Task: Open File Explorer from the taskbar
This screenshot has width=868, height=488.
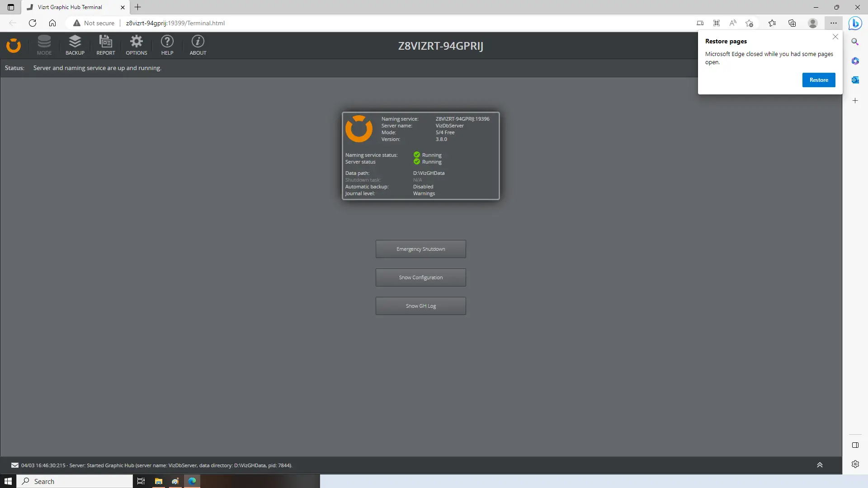Action: pyautogui.click(x=158, y=481)
